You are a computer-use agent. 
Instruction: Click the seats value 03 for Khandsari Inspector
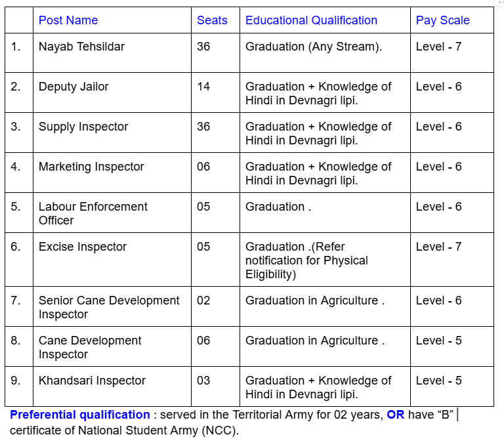coord(203,381)
